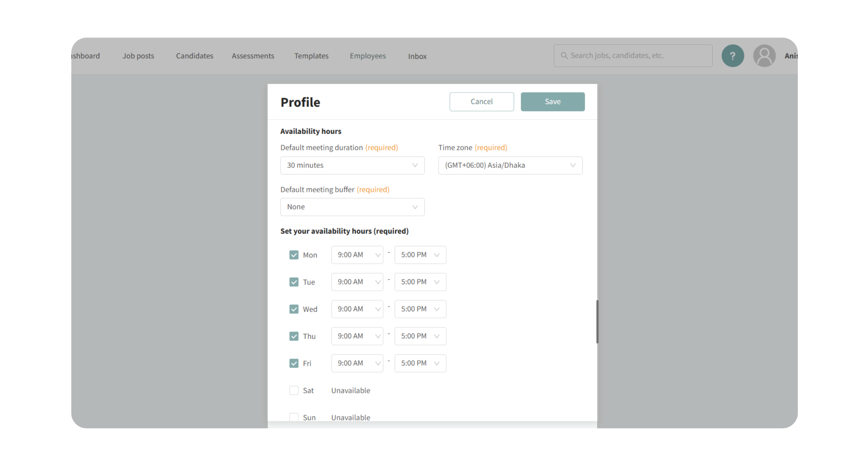Viewport: 868px width, 466px height.
Task: Open Tue end time dropdown
Action: 420,282
